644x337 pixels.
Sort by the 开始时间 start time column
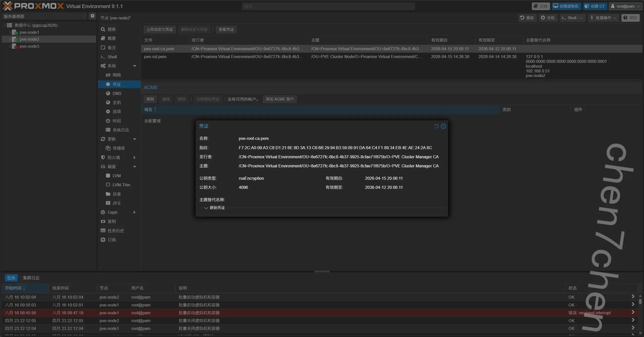tap(25, 288)
